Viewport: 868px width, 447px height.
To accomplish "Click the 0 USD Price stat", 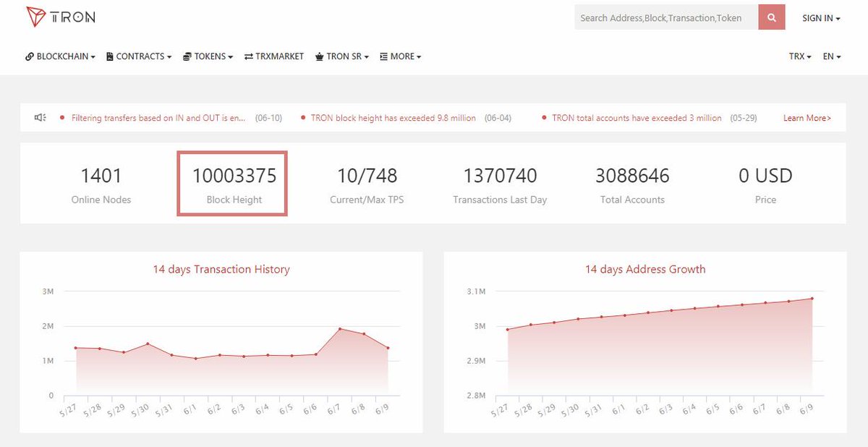I will coord(765,184).
